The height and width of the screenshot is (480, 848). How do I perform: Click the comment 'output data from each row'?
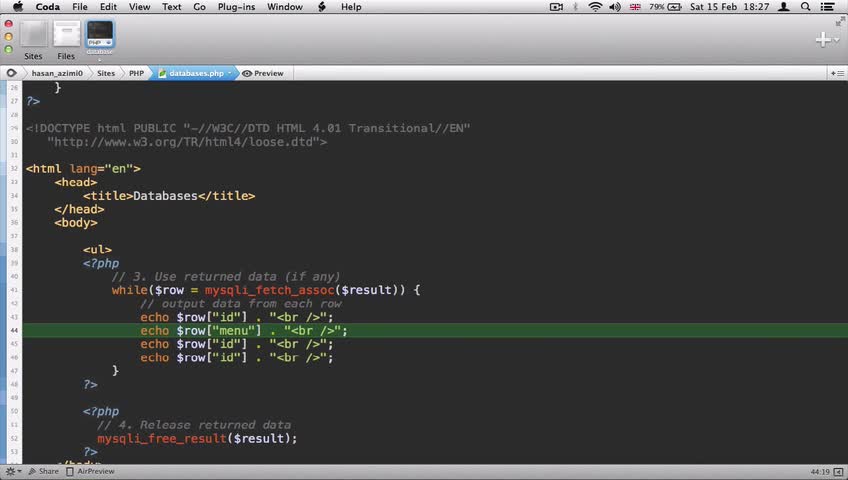pyautogui.click(x=241, y=304)
